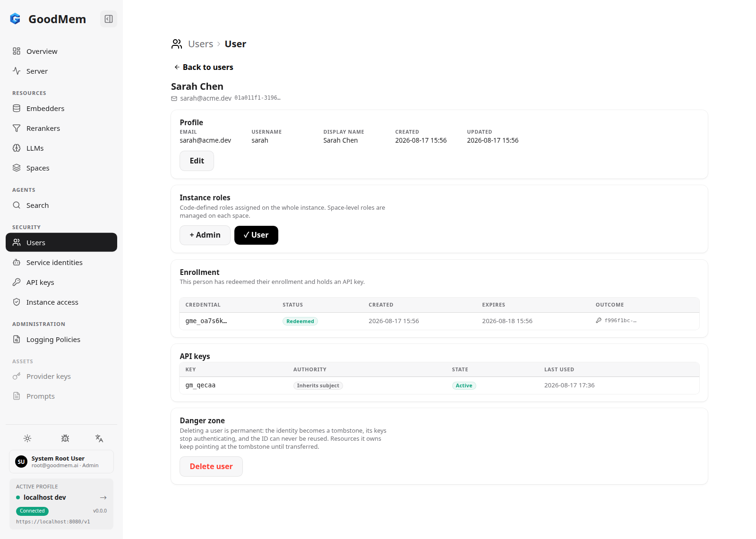Image resolution: width=756 pixels, height=539 pixels.
Task: Click the Instance access shield icon
Action: (17, 302)
